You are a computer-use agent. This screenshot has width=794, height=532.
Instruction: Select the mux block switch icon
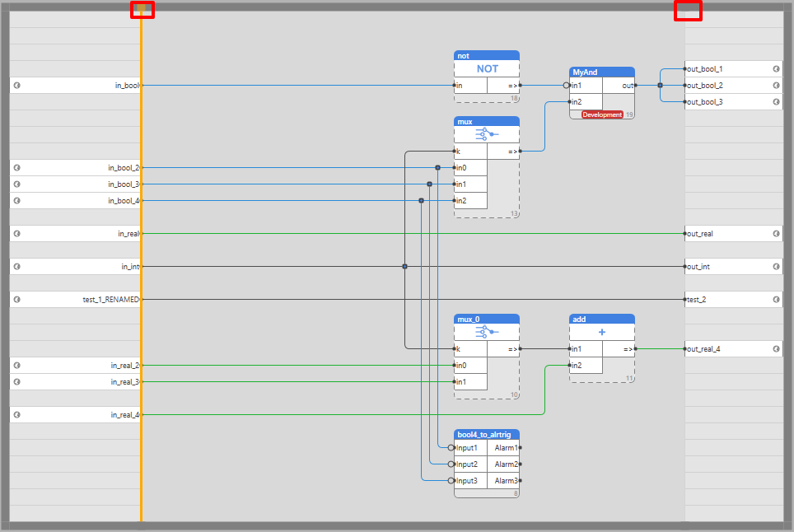487,134
